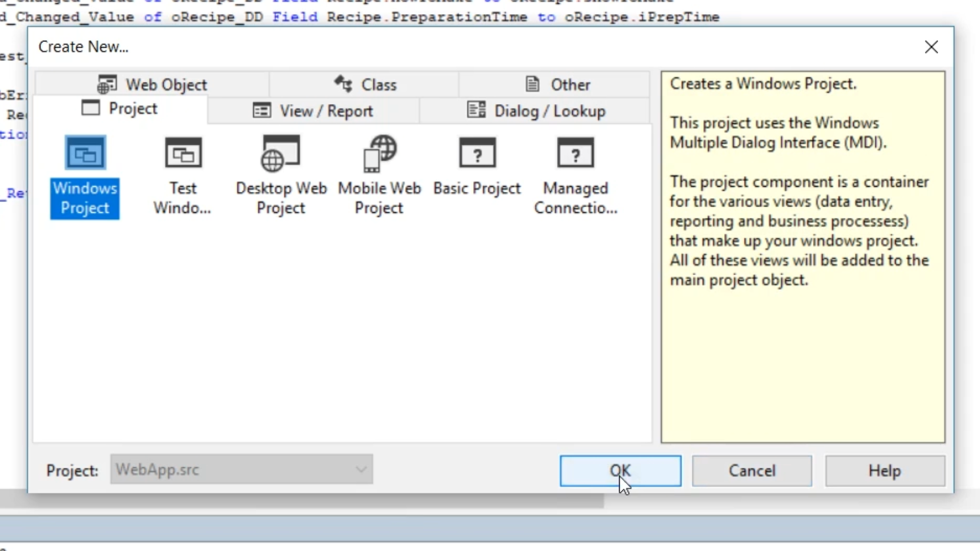980x551 pixels.
Task: Select the Windows Project icon
Action: click(85, 153)
